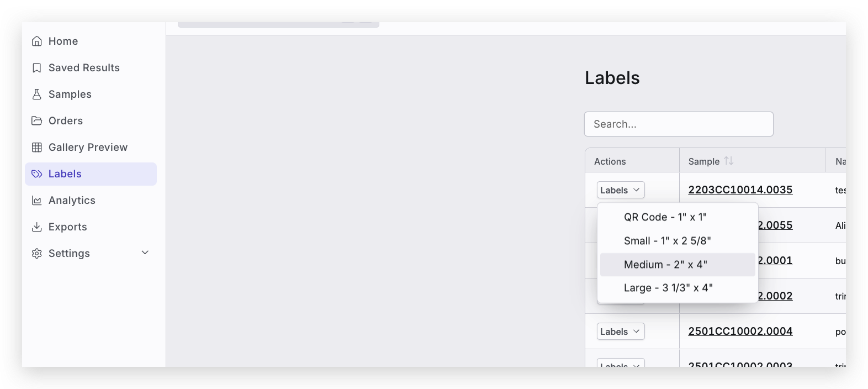Click the Exports download icon
The width and height of the screenshot is (868, 389).
click(x=37, y=227)
